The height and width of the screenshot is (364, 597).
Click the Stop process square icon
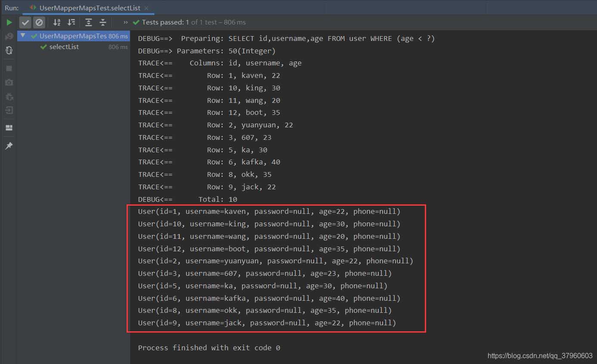point(9,68)
